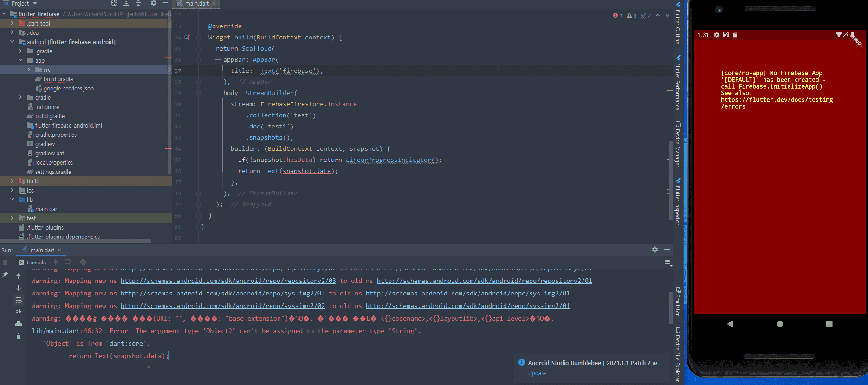
Task: Hide the Run panel with minus icon
Action: coord(667,250)
